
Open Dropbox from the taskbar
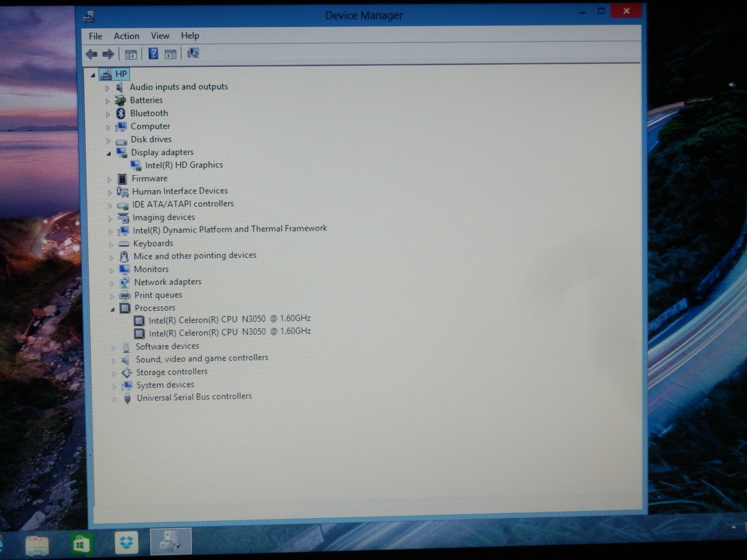tap(127, 542)
